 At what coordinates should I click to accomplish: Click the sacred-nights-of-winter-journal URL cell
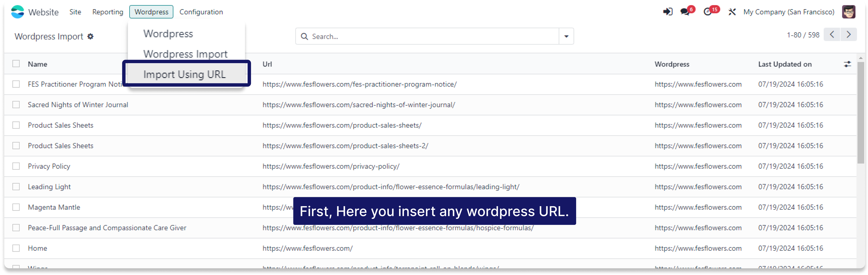[359, 105]
